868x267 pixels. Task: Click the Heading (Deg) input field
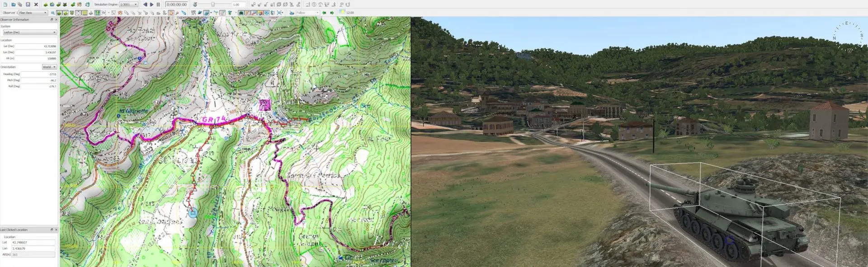[39, 74]
